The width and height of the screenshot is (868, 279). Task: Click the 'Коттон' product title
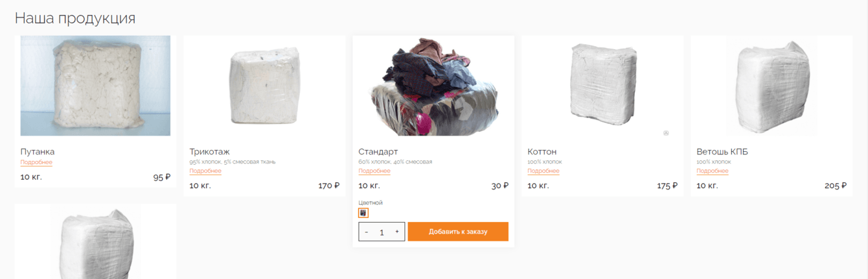[x=542, y=151]
